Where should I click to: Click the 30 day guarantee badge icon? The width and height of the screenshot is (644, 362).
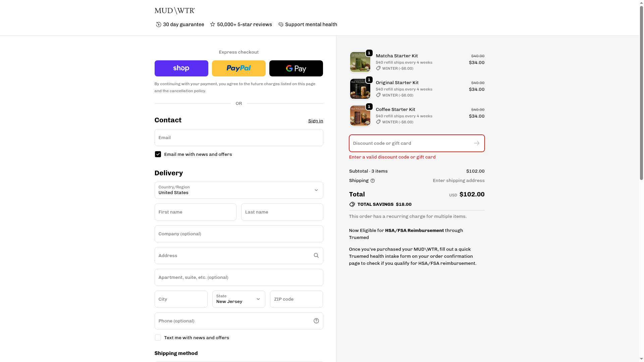click(x=159, y=24)
